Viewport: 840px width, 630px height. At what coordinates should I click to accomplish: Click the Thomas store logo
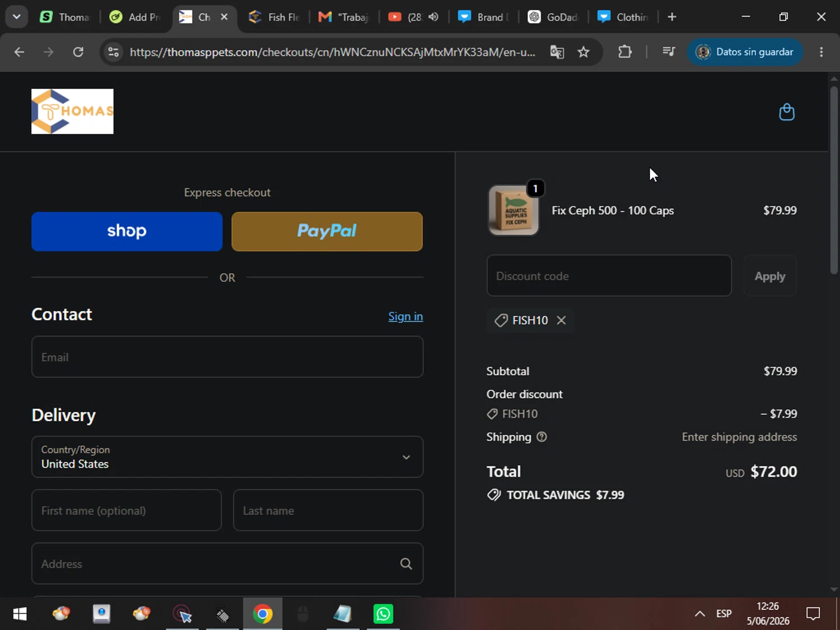tap(72, 111)
